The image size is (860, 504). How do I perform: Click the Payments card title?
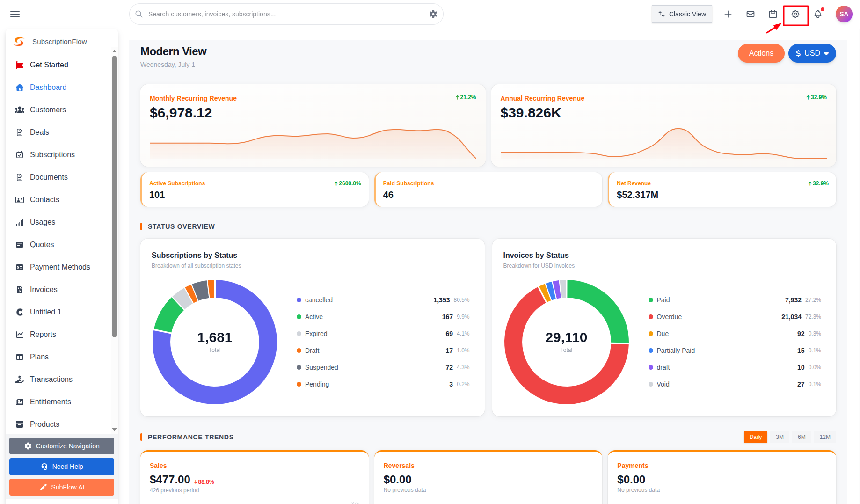tap(633, 466)
